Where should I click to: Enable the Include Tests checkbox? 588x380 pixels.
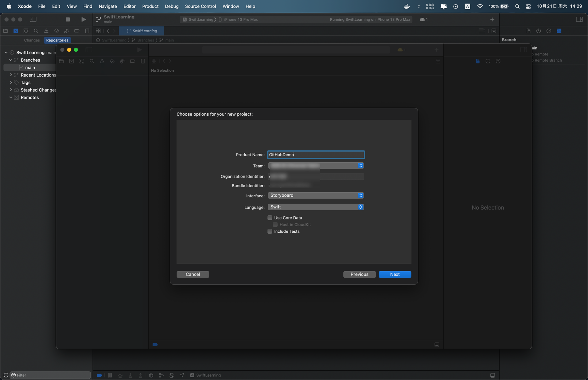point(270,231)
